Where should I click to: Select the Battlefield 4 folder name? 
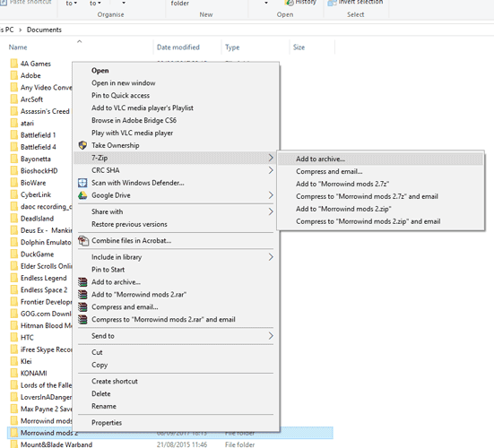pos(39,147)
